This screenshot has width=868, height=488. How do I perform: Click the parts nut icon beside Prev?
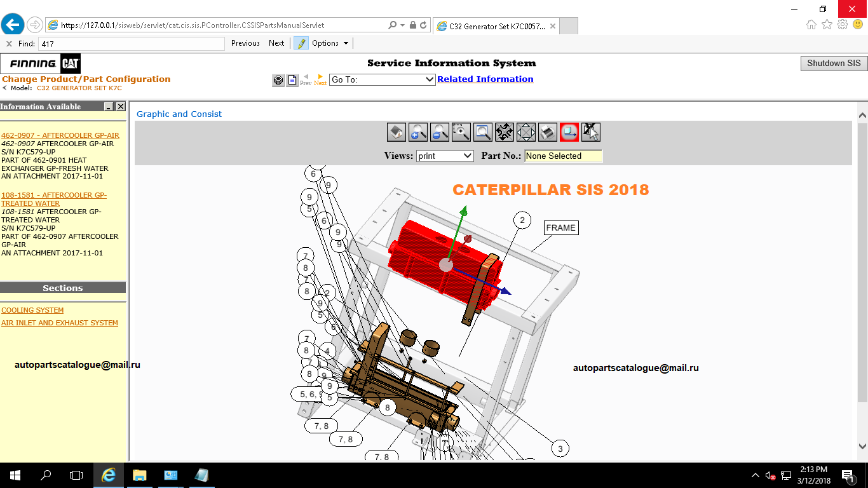(x=278, y=80)
